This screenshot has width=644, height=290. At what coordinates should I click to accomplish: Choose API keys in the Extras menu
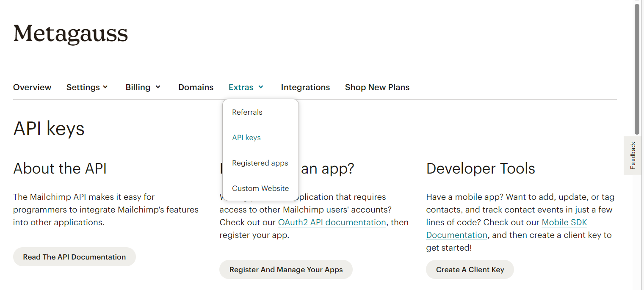click(246, 138)
